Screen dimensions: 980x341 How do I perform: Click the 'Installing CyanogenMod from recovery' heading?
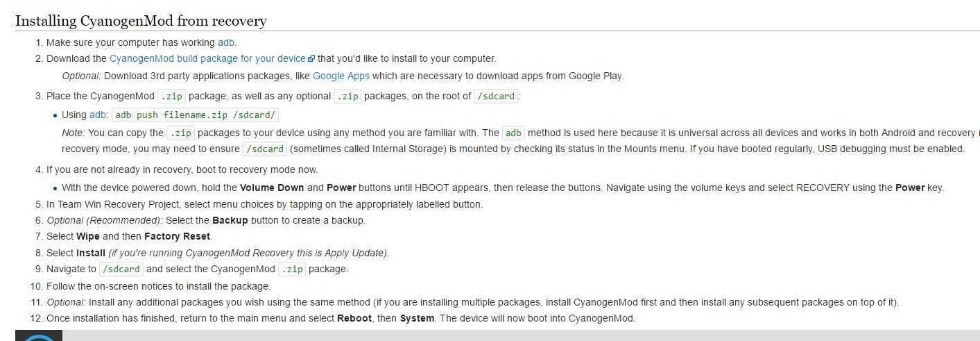point(141,20)
